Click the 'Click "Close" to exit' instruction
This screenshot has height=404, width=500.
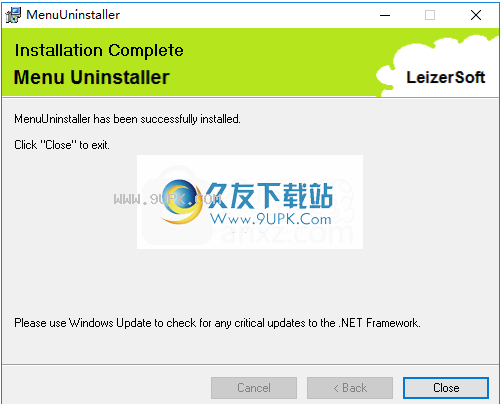pyautogui.click(x=62, y=145)
